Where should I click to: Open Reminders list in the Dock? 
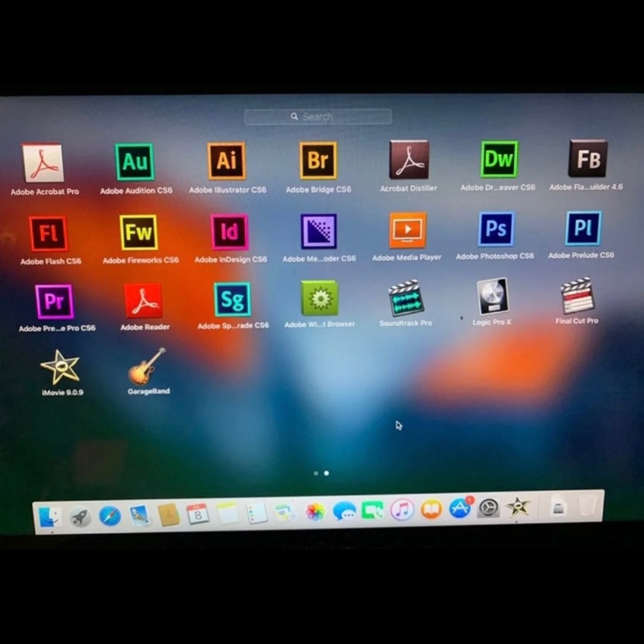(x=257, y=513)
